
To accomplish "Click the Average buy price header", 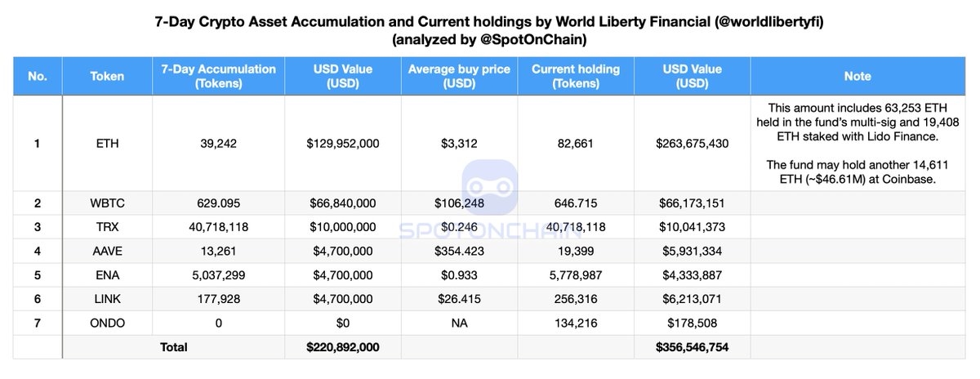I will pyautogui.click(x=459, y=76).
